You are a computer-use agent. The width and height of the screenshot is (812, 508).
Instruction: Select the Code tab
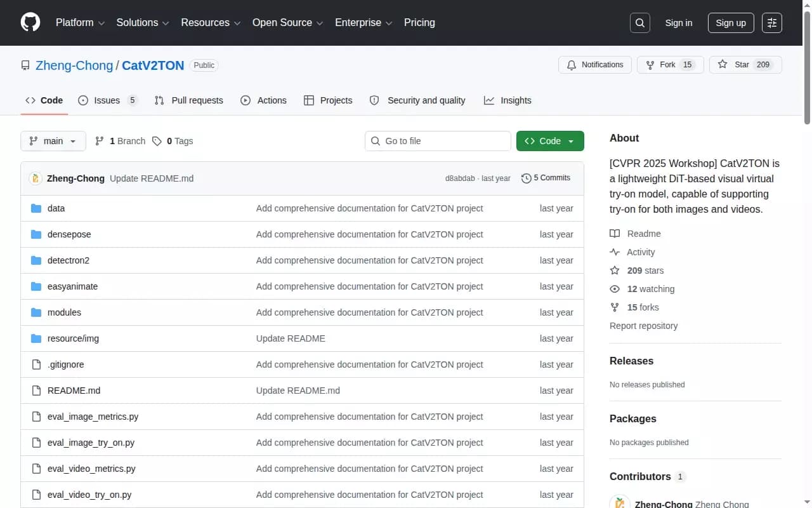pos(44,100)
